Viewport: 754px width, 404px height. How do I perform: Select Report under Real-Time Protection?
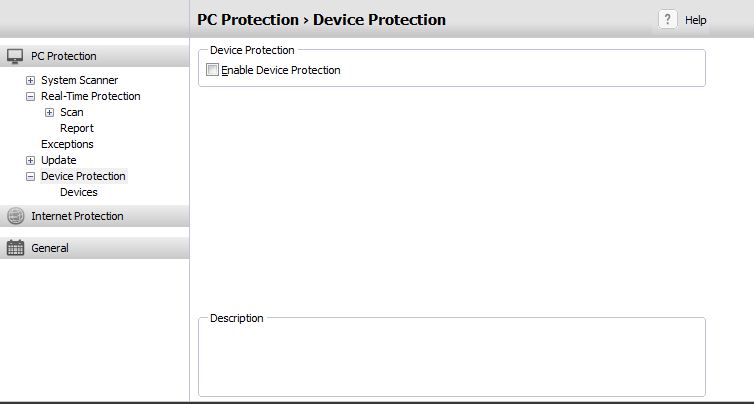click(x=77, y=128)
